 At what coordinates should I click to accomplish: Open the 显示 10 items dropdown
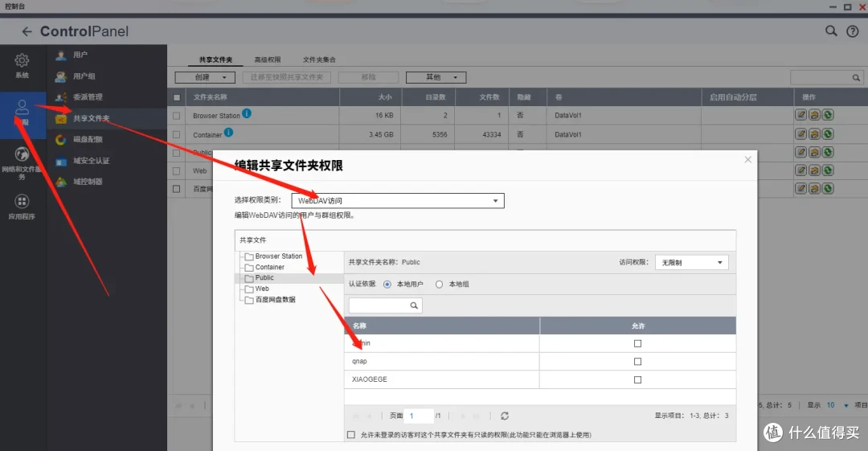(837, 405)
